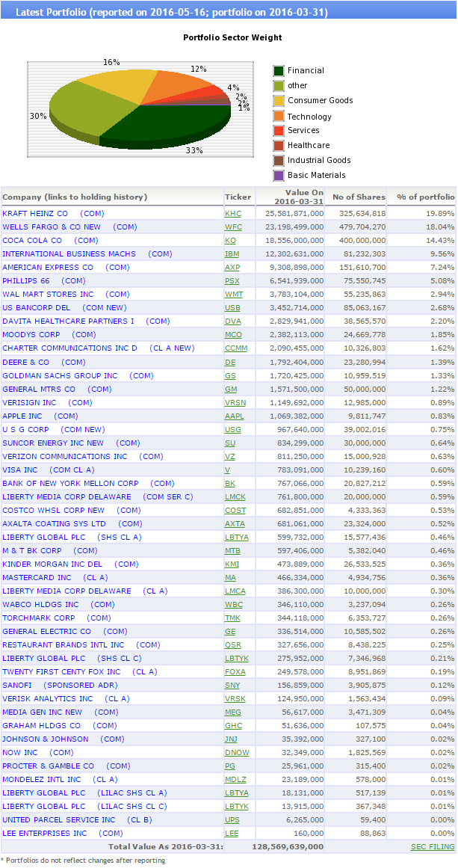
Task: Click the SU ticker link
Action: coord(230,444)
